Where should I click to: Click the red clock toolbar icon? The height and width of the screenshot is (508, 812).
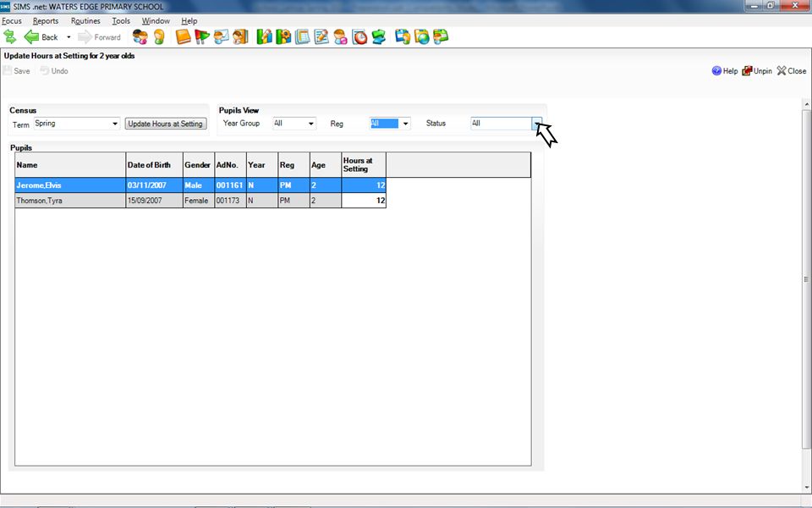359,36
